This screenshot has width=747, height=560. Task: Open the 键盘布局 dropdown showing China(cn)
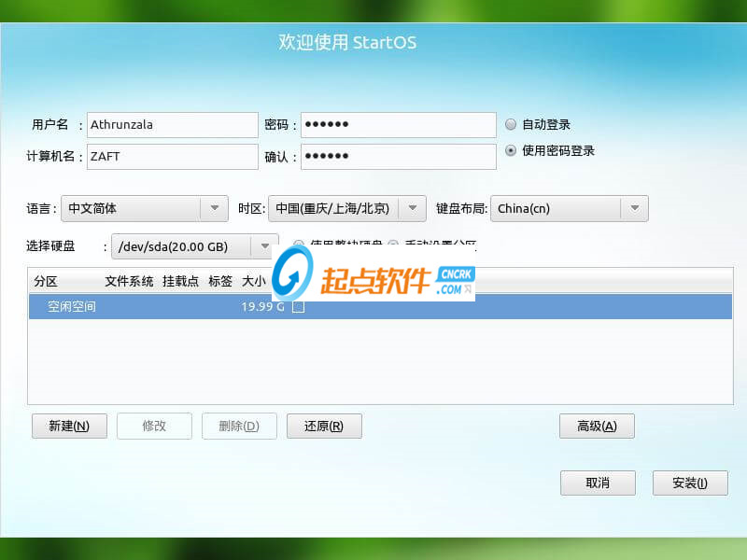[x=570, y=208]
